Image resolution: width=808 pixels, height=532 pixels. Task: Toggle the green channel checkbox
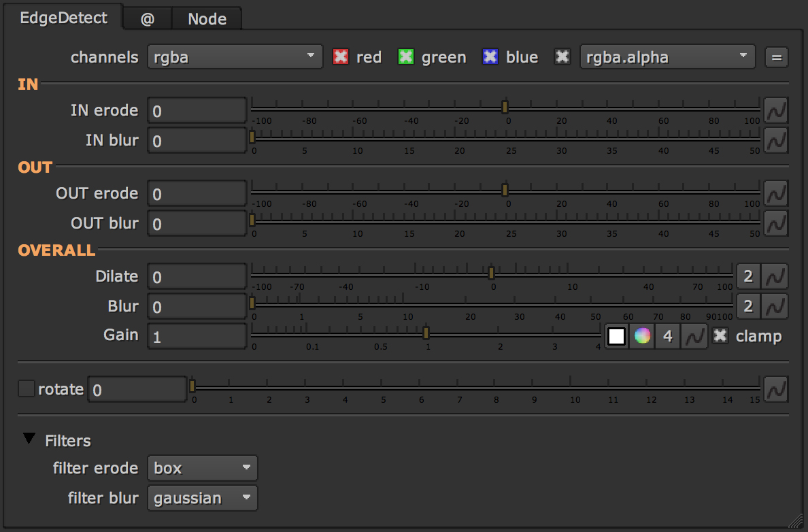click(406, 57)
